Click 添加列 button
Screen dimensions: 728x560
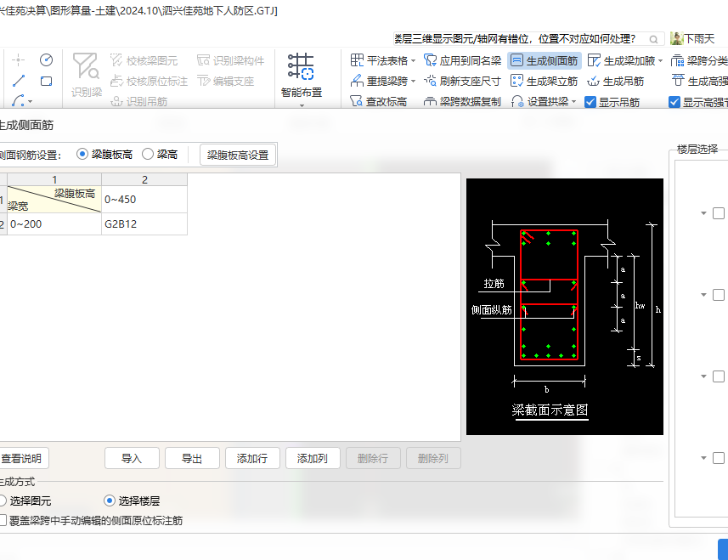coord(313,458)
